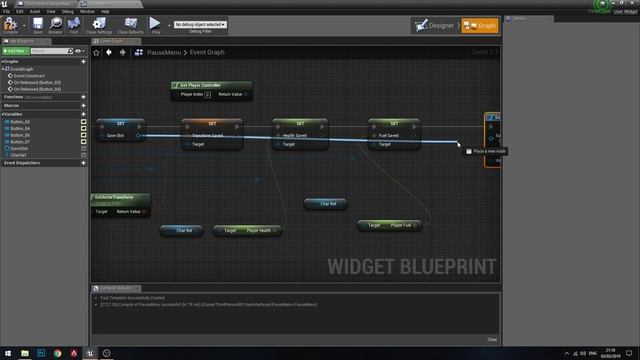The height and width of the screenshot is (360, 640).
Task: Switch to Graph mode
Action: 480,25
